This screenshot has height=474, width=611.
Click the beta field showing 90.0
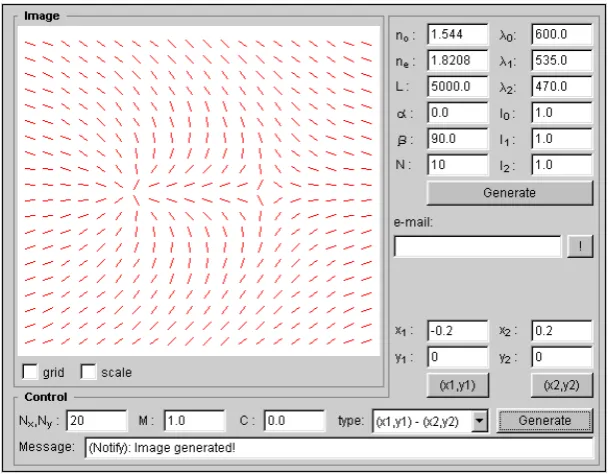point(457,139)
